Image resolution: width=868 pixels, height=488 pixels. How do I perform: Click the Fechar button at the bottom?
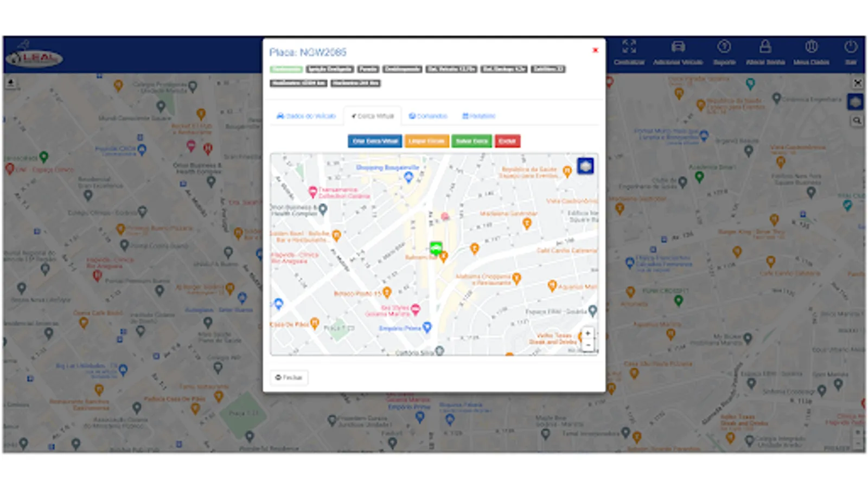tap(289, 377)
